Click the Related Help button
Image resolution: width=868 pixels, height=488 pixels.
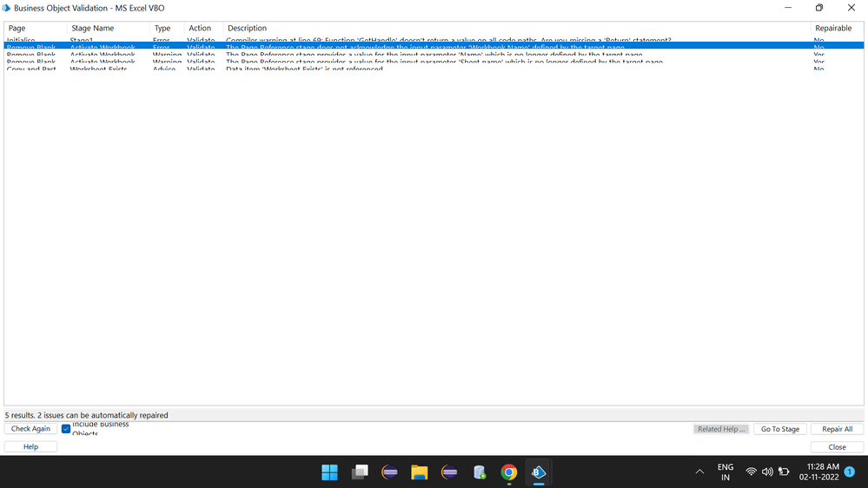[721, 429]
